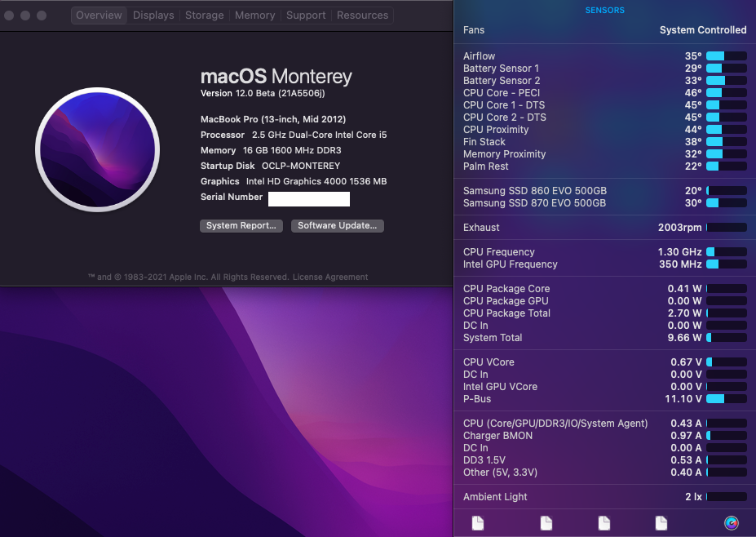Screen dimensions: 756x537
Task: Switch to the Displays tab
Action: click(153, 15)
